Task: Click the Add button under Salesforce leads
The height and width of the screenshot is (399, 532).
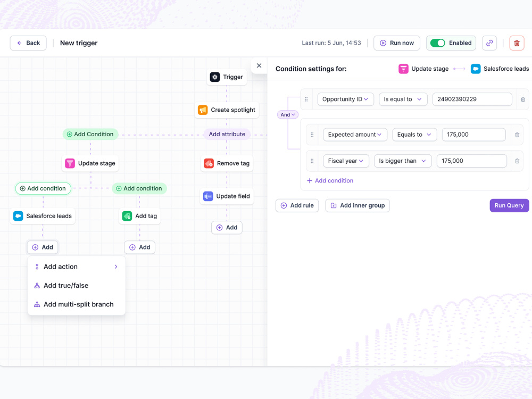Action: pos(43,247)
